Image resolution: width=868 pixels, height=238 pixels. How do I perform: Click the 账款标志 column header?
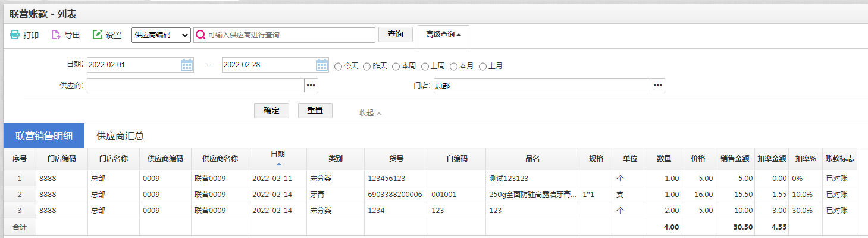(x=840, y=159)
